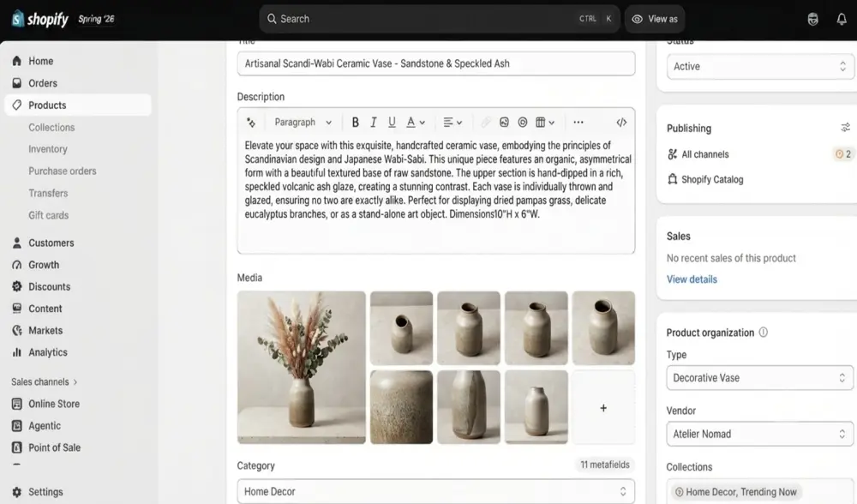Click the Collections Home Decor field
Viewport: 857px width, 504px height.
[x=759, y=491]
